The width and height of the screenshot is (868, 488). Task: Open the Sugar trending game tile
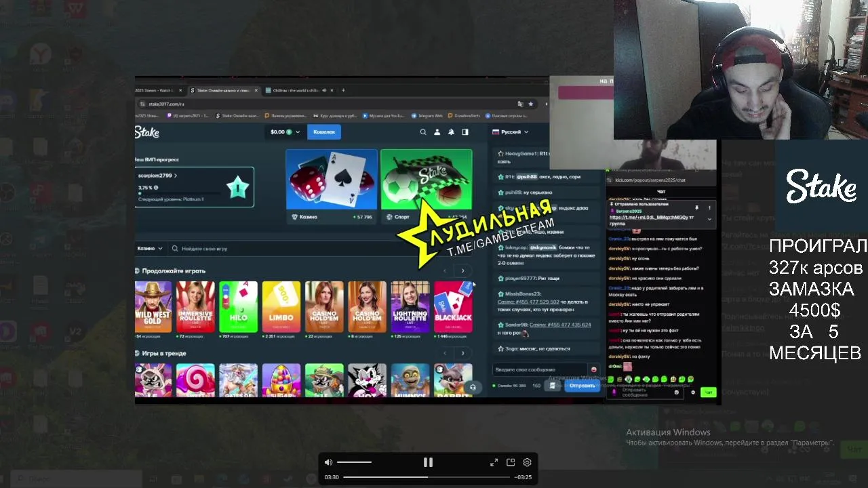(x=281, y=380)
